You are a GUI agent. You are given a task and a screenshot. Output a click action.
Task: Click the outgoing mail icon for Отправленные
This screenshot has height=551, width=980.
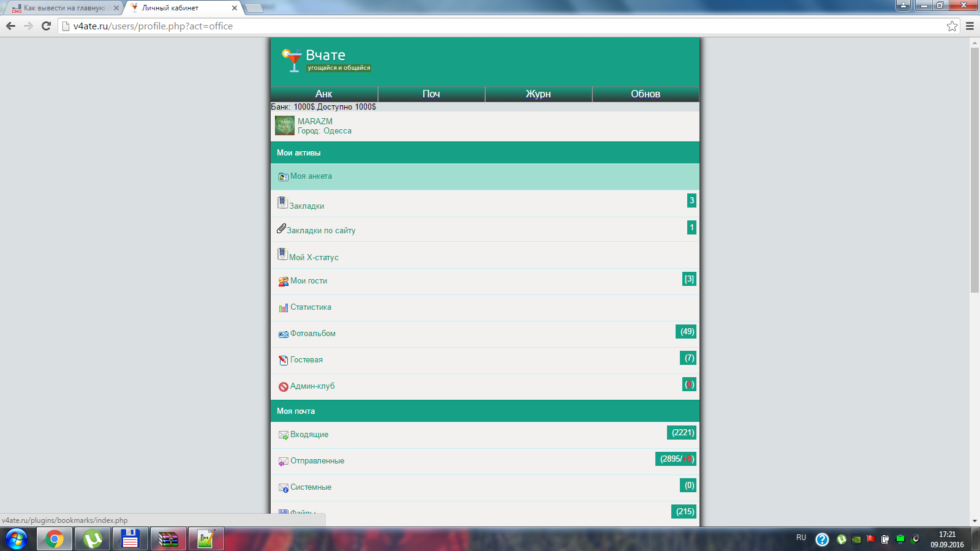283,462
